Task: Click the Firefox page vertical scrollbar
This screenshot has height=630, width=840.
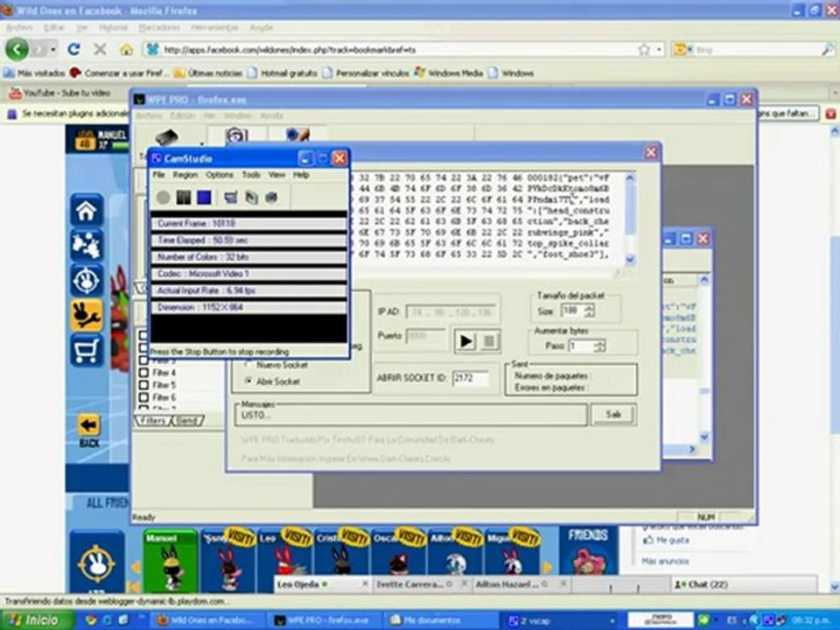Action: [834, 358]
